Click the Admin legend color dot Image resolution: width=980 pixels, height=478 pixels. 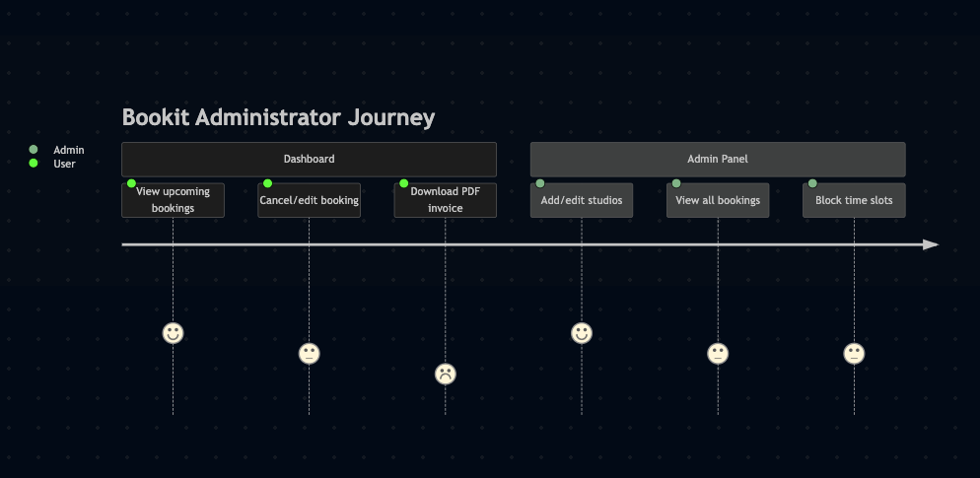[34, 150]
